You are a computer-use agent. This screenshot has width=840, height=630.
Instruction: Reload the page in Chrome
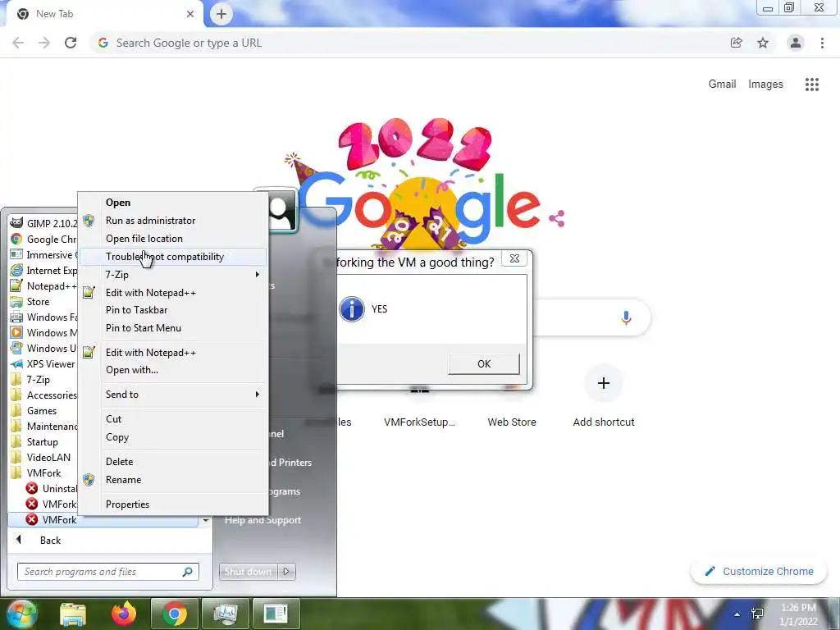pos(71,43)
